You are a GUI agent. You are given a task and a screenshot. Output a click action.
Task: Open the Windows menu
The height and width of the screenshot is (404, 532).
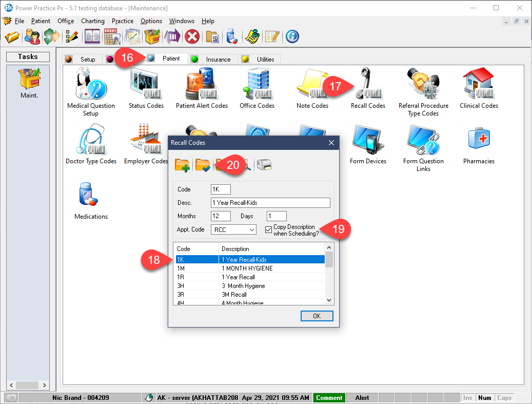tap(182, 21)
